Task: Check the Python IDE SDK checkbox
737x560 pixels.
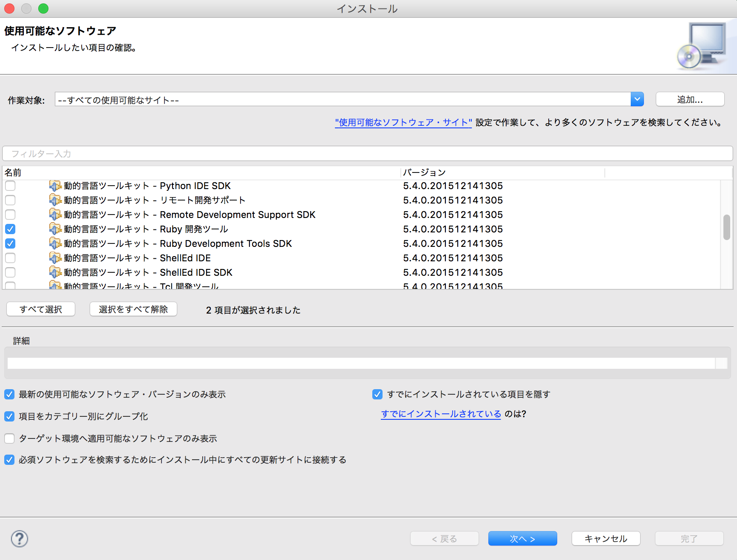Action: point(10,186)
